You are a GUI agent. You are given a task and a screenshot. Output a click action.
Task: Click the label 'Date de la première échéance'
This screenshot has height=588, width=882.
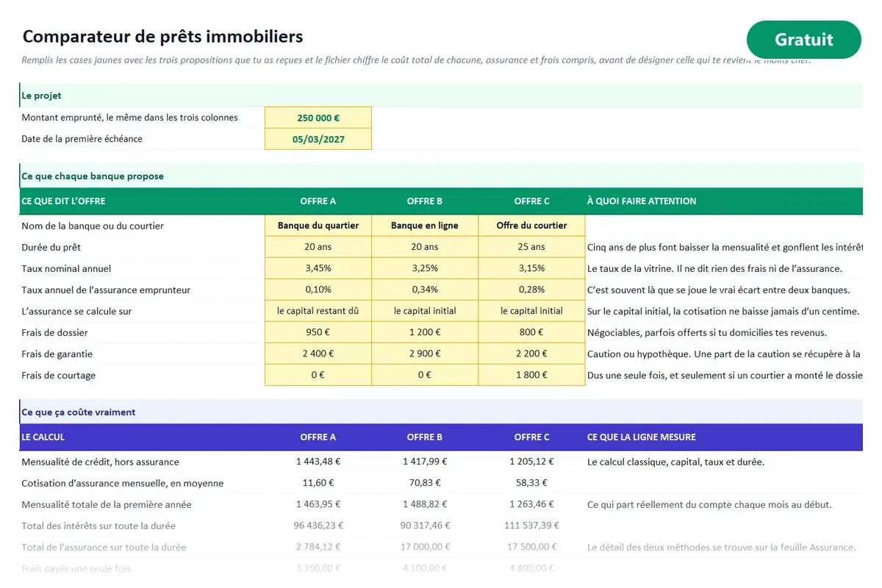click(x=82, y=139)
